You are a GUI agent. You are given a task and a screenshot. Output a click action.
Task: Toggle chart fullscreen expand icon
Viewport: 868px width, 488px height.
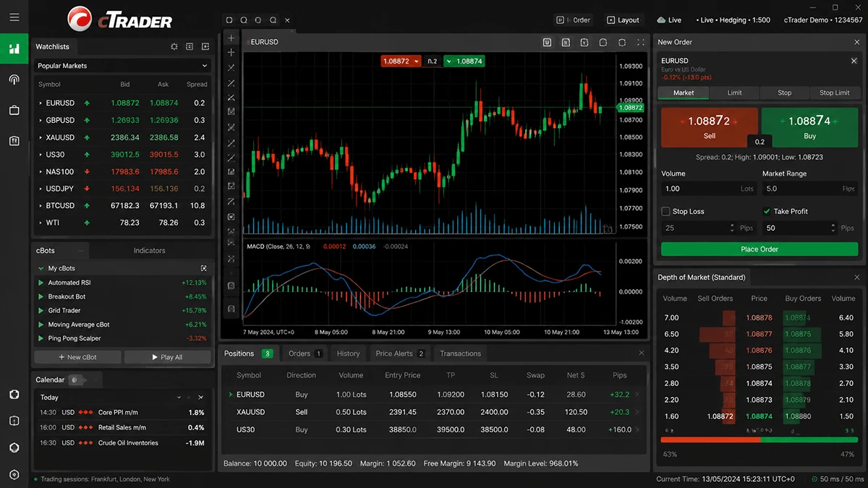pos(640,43)
